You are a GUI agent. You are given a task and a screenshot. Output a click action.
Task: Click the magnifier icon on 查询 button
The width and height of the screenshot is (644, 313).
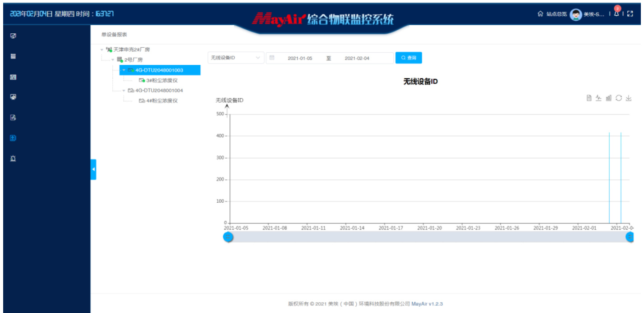404,58
